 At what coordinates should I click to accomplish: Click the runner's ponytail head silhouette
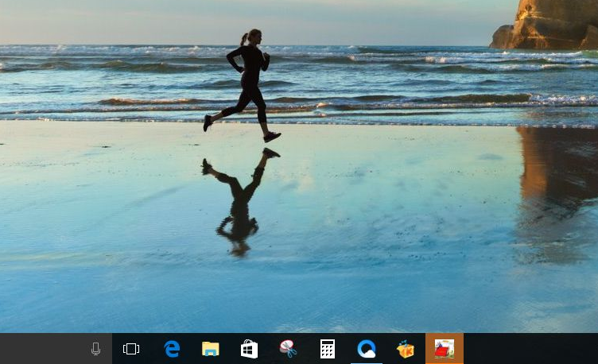click(x=254, y=37)
